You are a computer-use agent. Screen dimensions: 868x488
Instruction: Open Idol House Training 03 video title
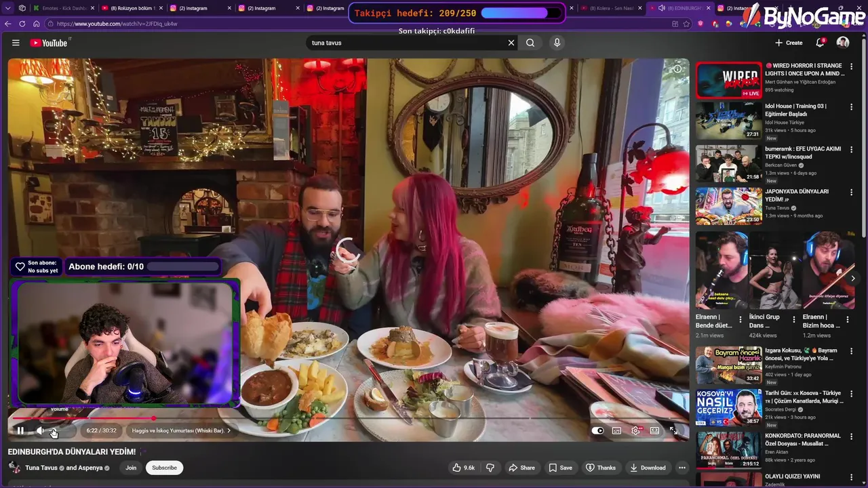[x=795, y=110]
